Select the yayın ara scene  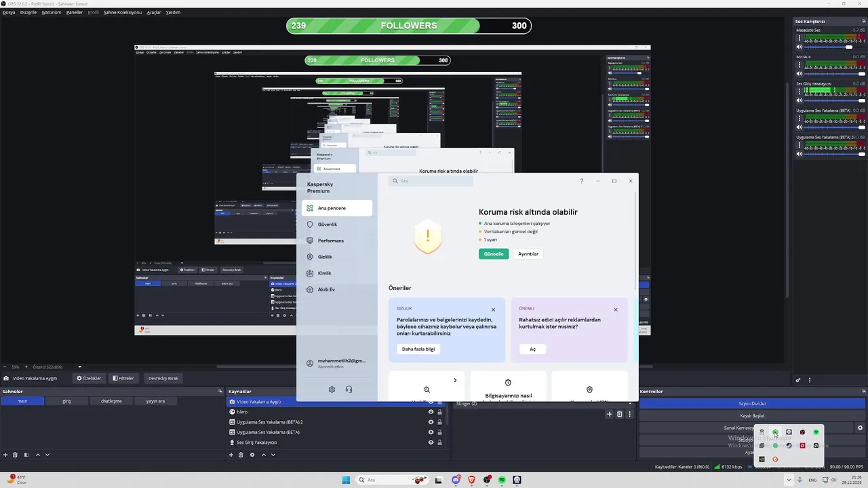(x=155, y=401)
